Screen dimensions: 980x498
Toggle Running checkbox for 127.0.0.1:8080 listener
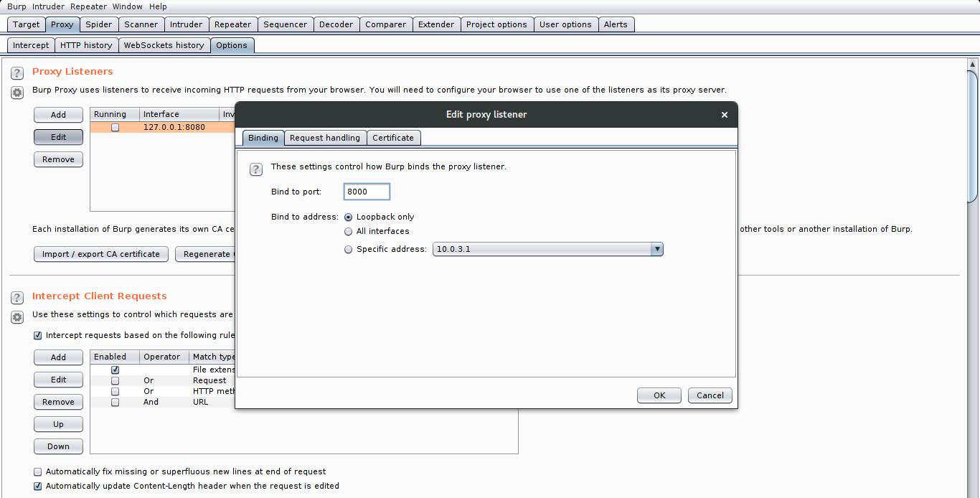tap(115, 128)
